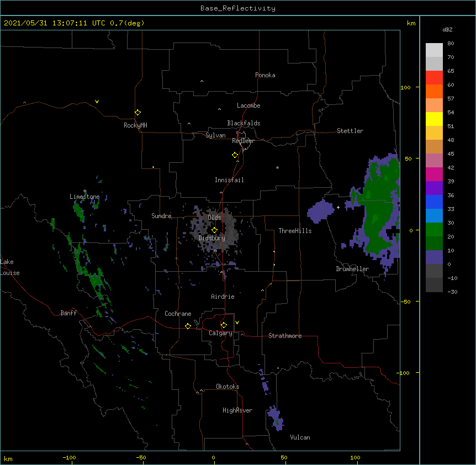Screen dimensions: 476x465
Task: Click the yellow V marker east of Calgary
Action: (237, 323)
